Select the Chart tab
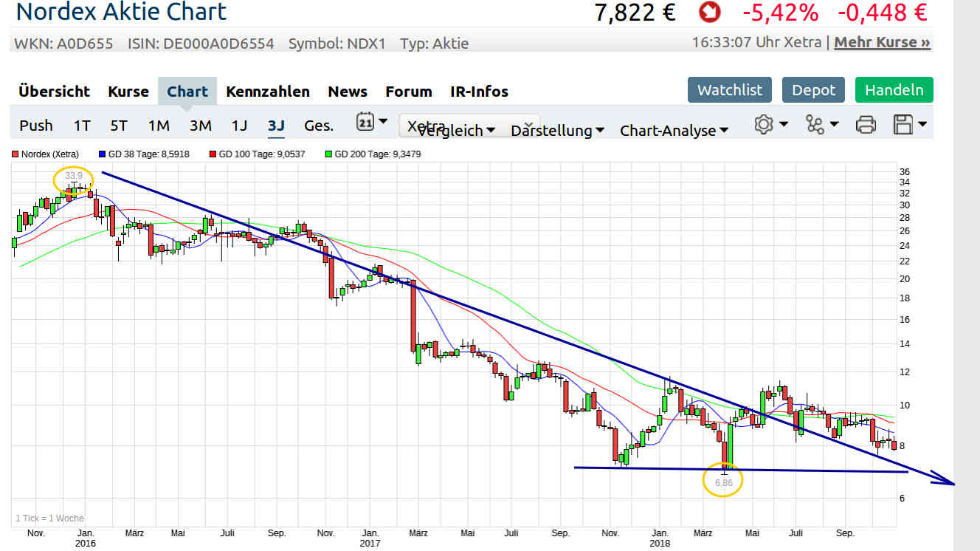This screenshot has width=980, height=551. pyautogui.click(x=187, y=92)
